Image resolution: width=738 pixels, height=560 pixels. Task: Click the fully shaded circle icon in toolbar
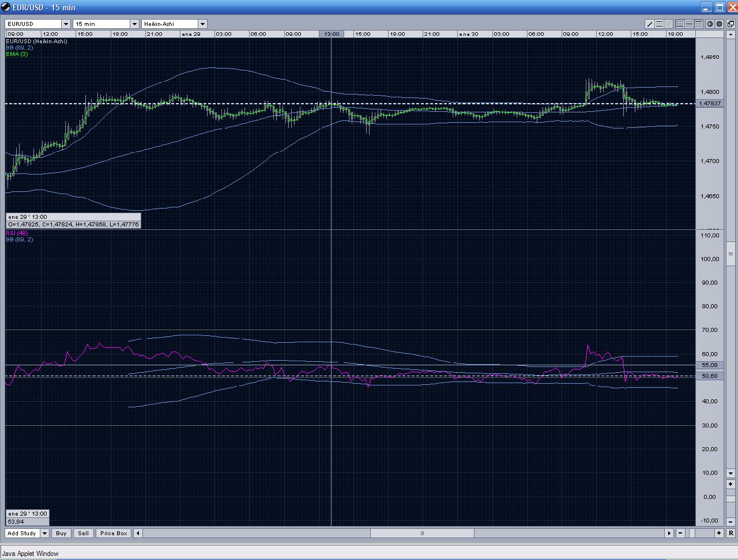[720, 24]
